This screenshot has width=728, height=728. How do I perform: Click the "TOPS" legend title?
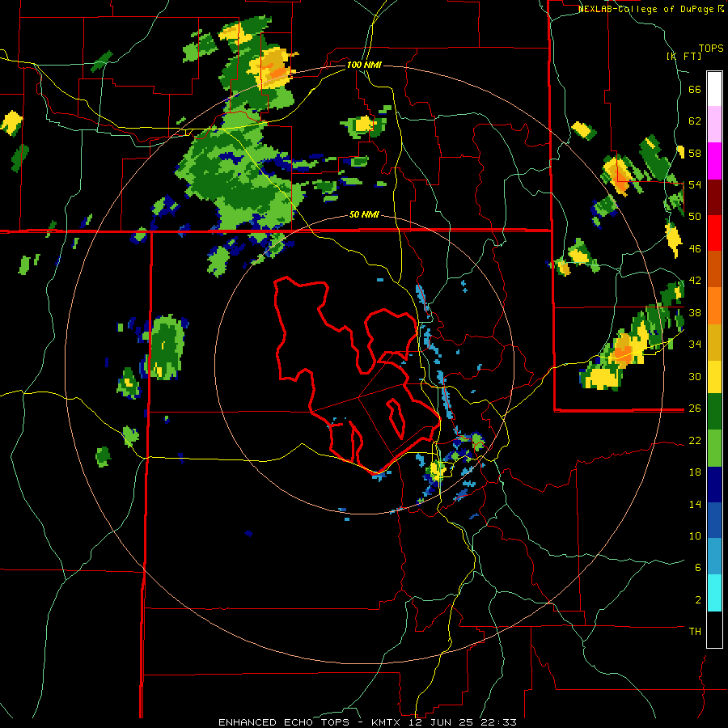point(711,48)
